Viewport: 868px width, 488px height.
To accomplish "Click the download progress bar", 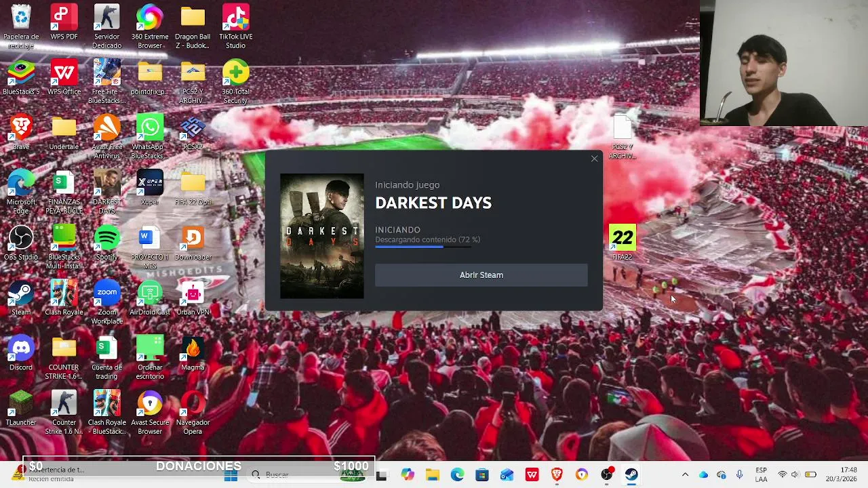I will [x=423, y=247].
